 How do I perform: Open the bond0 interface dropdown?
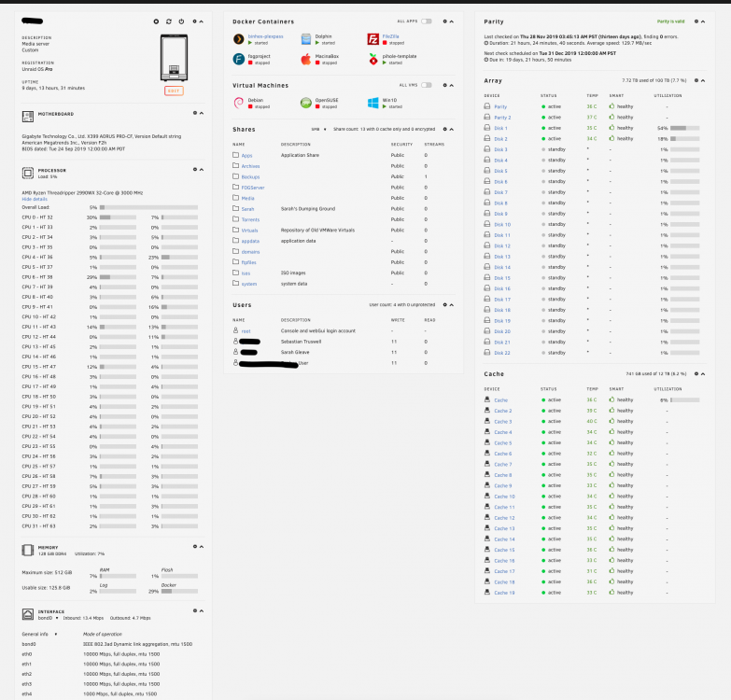click(48, 618)
